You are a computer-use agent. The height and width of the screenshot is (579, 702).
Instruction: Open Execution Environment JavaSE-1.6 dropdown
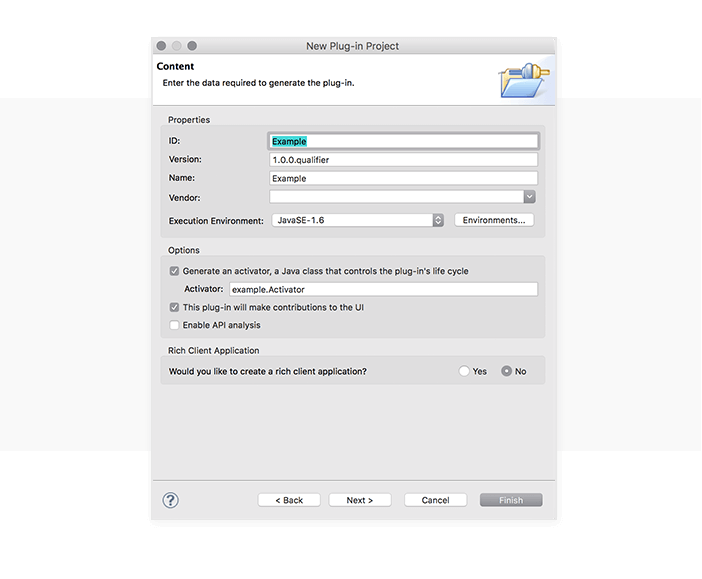(x=358, y=220)
